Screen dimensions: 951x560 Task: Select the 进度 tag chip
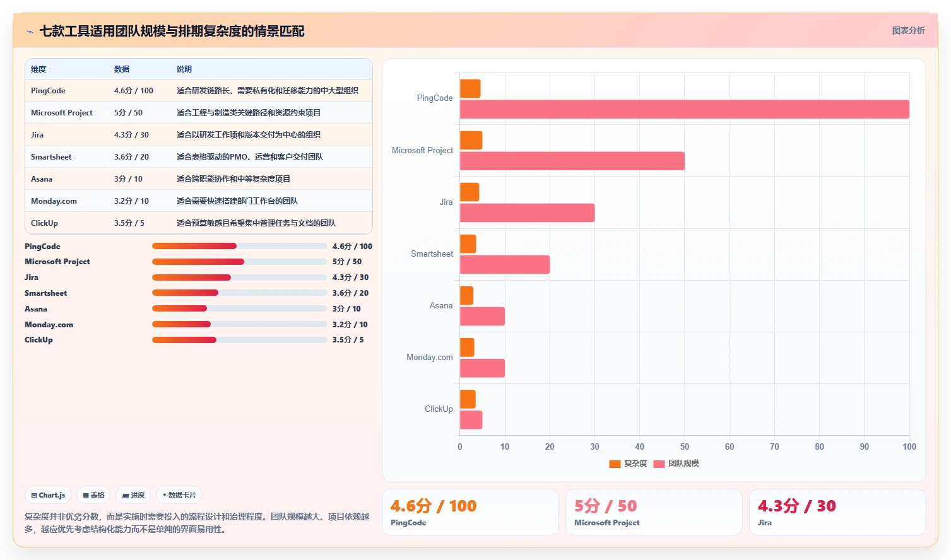(x=133, y=495)
